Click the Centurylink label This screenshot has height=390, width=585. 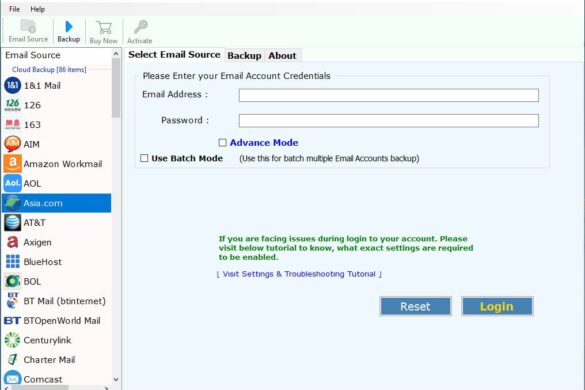[x=47, y=340]
